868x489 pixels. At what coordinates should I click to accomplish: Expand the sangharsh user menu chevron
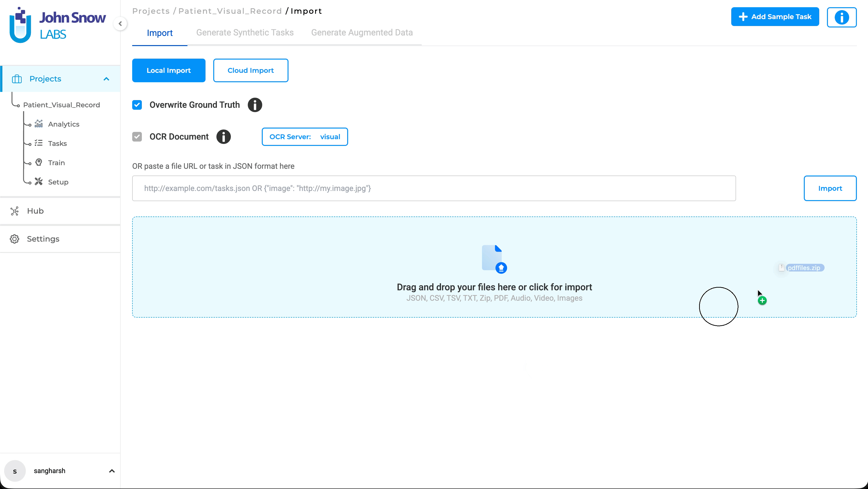112,471
